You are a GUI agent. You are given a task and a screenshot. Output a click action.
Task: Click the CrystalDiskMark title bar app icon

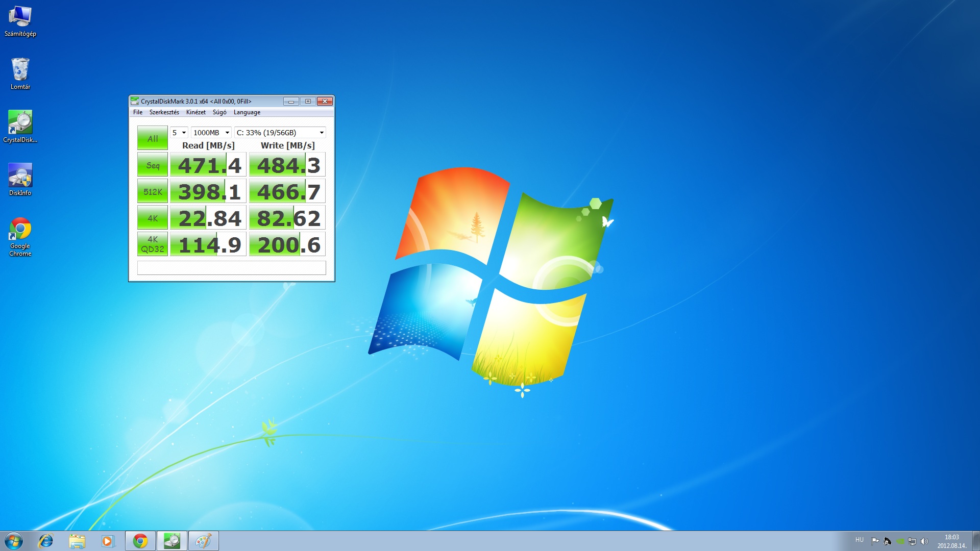(x=135, y=101)
